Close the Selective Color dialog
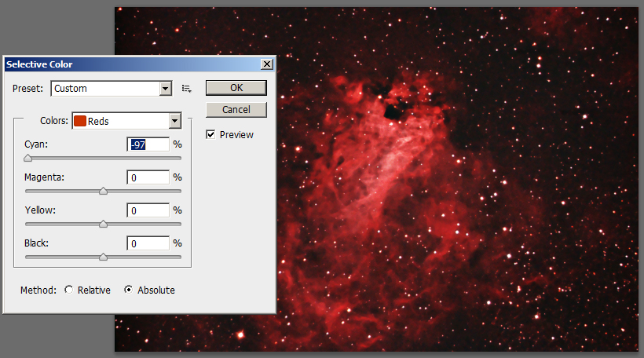The image size is (644, 358). point(266,64)
